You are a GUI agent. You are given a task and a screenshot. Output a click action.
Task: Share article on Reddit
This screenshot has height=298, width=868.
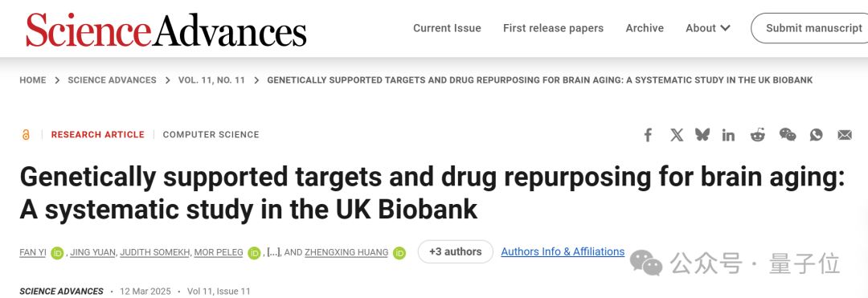pos(758,134)
